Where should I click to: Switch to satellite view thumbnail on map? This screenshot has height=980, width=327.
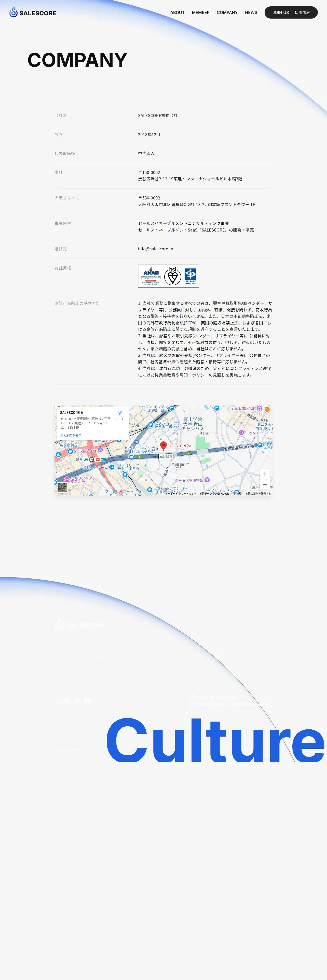[62, 487]
